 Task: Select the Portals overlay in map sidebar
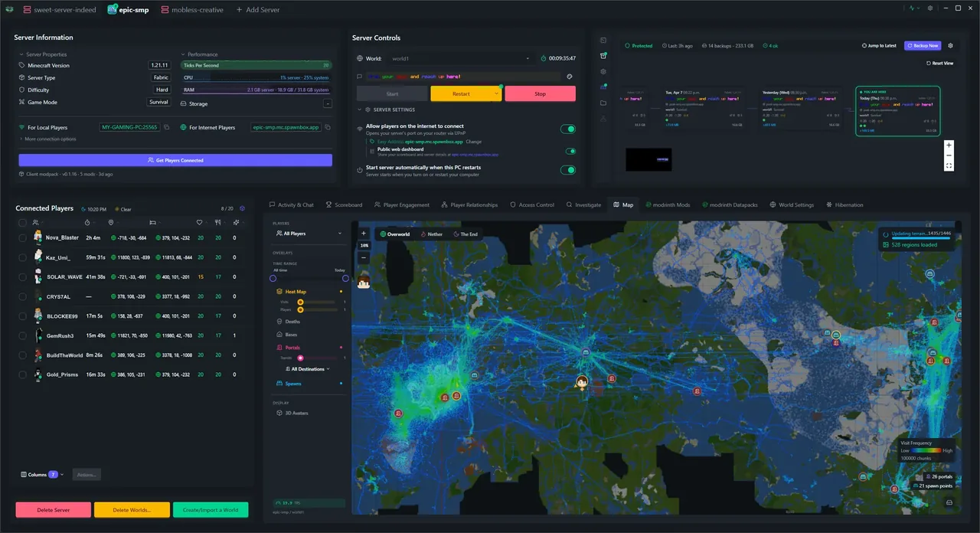tap(289, 347)
